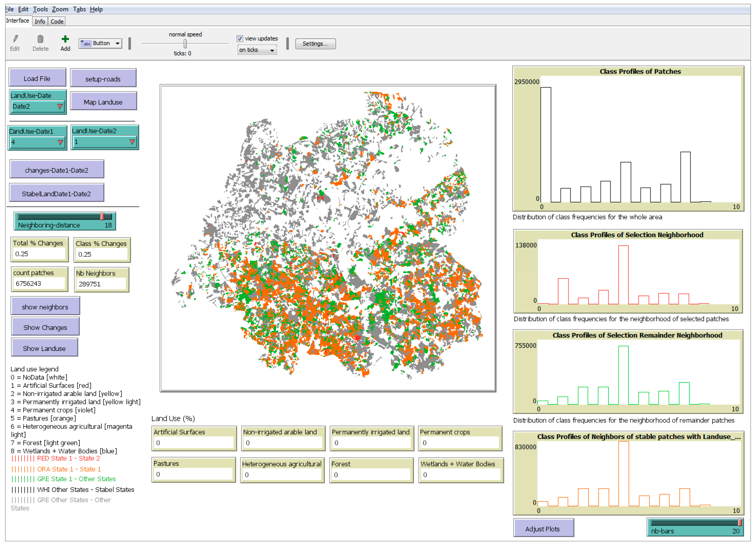Click the Show Changes button
This screenshot has width=756, height=545.
(45, 328)
